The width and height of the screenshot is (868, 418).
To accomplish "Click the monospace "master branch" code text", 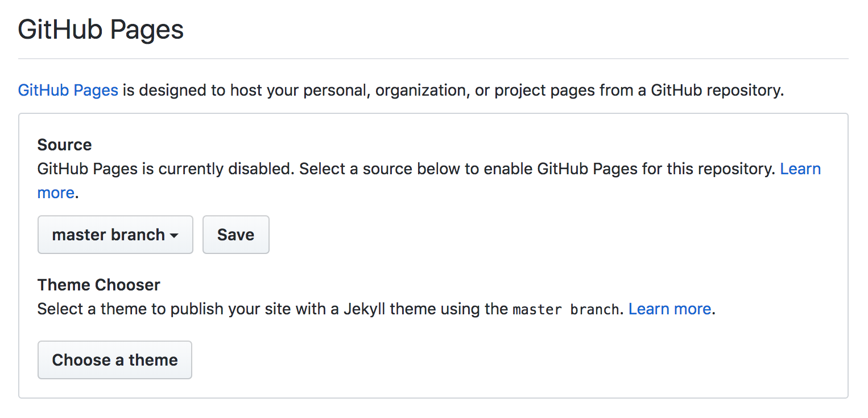I will click(565, 310).
